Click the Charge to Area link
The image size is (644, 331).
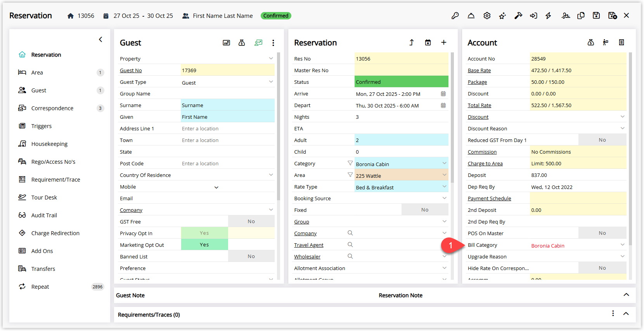pos(485,163)
